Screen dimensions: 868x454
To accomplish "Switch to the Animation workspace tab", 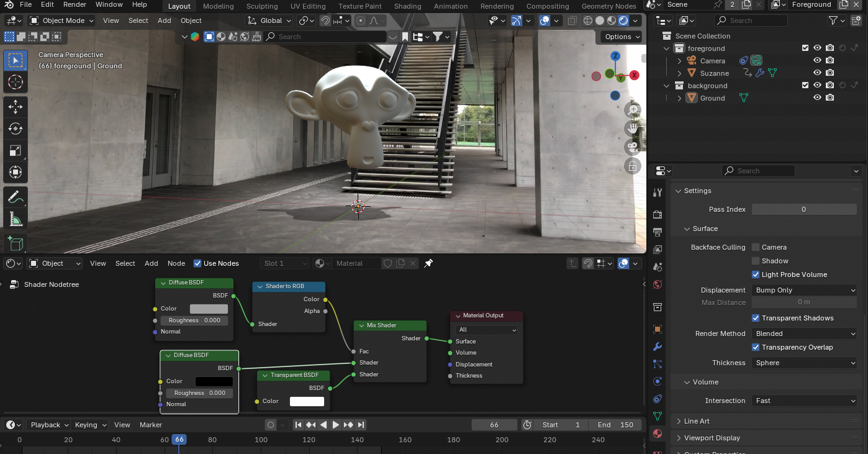I will click(451, 6).
